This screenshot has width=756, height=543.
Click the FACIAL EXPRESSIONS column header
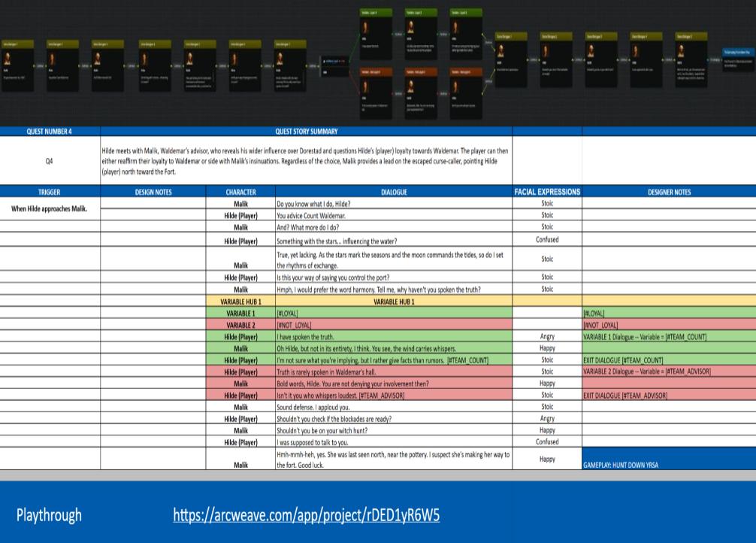point(547,192)
